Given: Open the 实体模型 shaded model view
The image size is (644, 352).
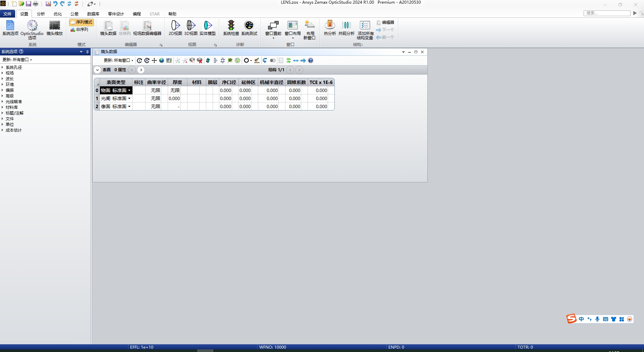Looking at the screenshot, I should (x=207, y=29).
